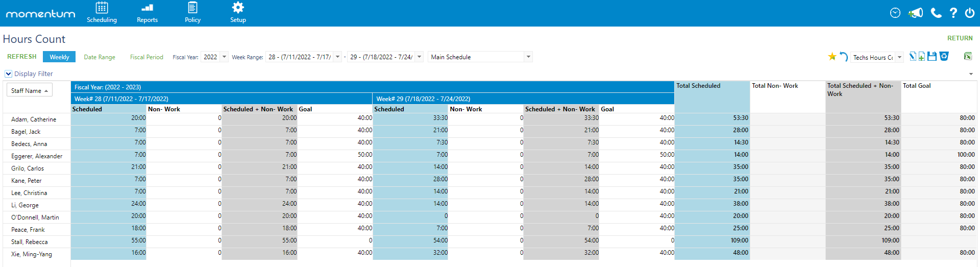Click Fiscal Year input showing 2022

210,57
